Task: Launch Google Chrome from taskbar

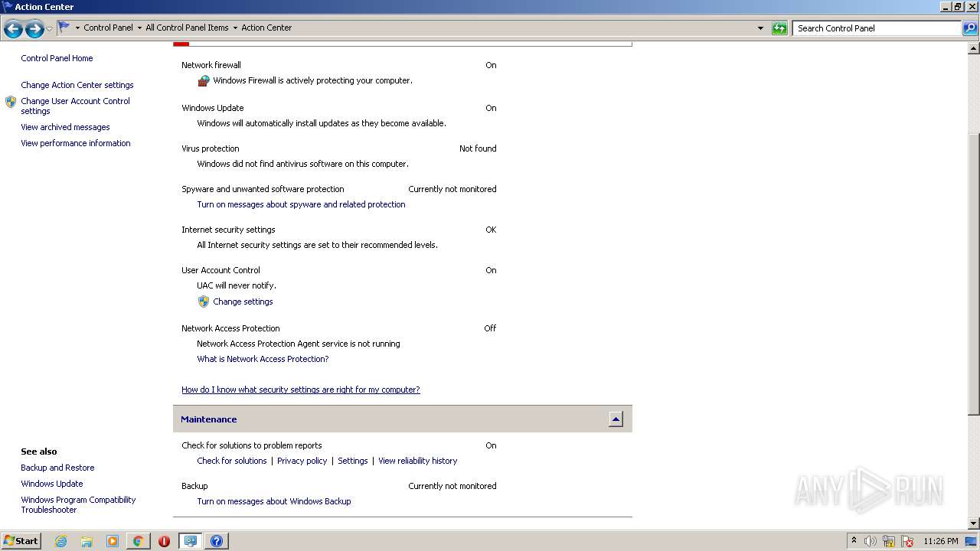Action: pos(138,541)
